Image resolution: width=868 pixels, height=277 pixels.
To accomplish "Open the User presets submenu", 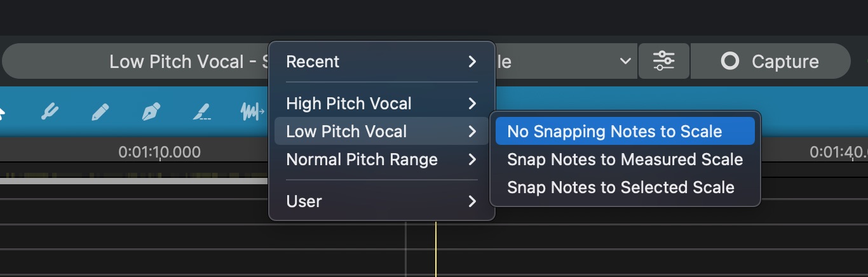I will tap(381, 201).
